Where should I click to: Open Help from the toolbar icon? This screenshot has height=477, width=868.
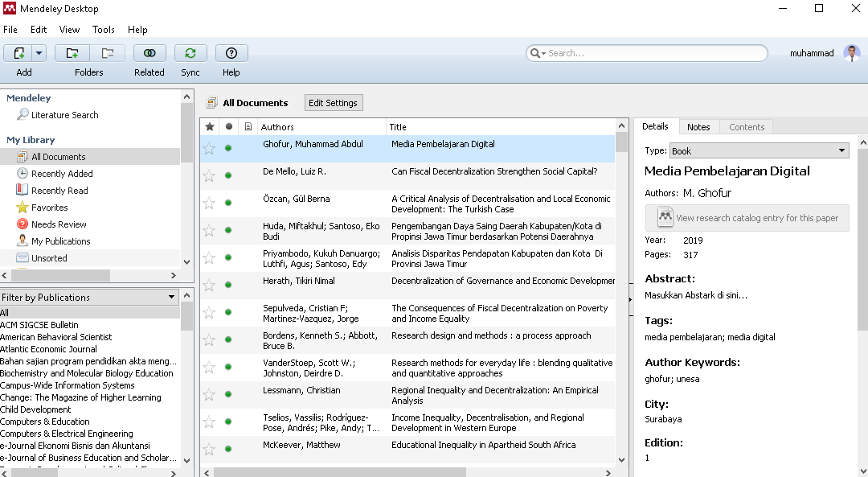(x=231, y=53)
